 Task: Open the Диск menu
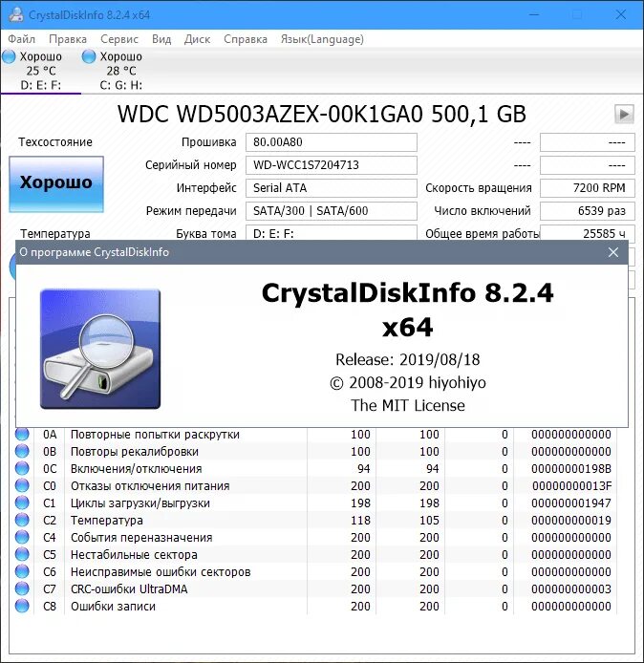[x=197, y=39]
